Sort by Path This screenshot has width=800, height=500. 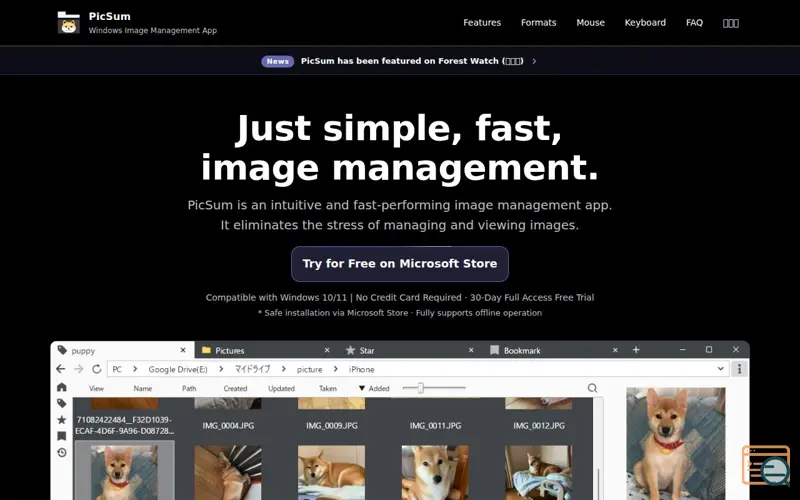189,388
